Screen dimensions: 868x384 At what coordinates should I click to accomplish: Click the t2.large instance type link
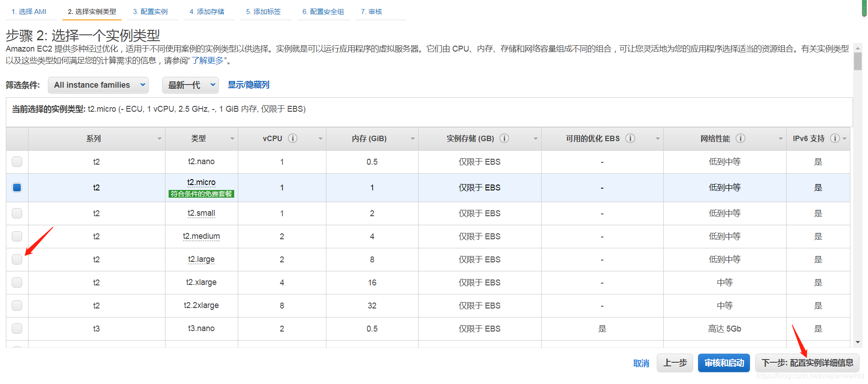pos(201,259)
